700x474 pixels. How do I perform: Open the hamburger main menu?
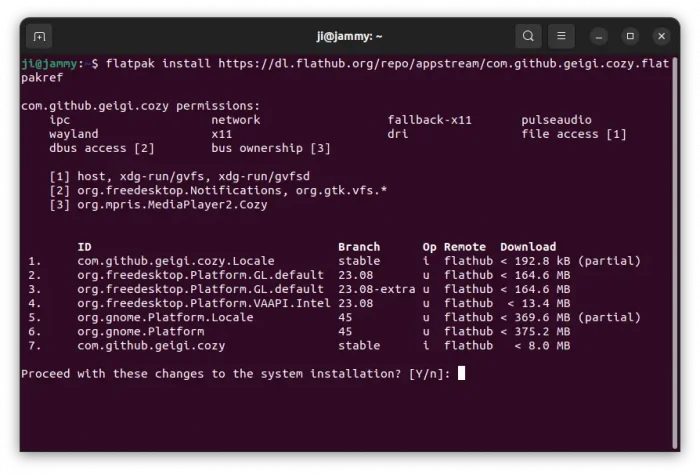coord(560,36)
